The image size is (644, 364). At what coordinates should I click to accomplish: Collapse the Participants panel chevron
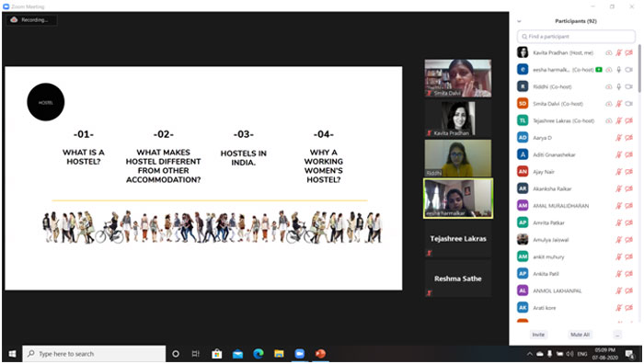click(519, 21)
